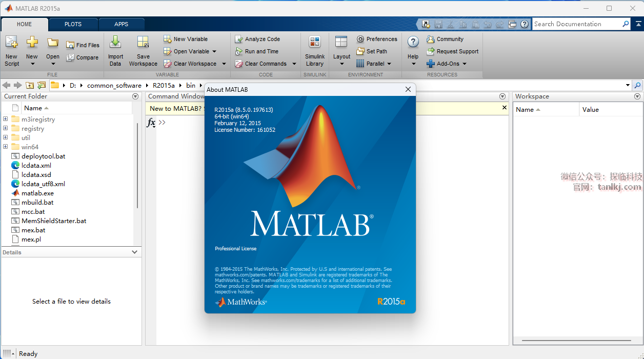Click the Save Workspace icon
This screenshot has height=359, width=644.
(x=143, y=44)
